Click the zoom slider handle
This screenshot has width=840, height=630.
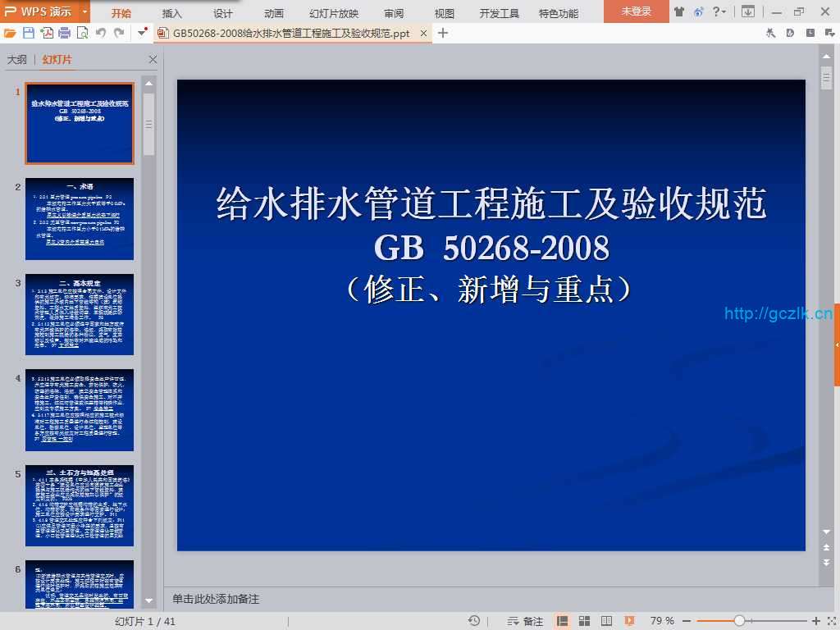click(739, 621)
